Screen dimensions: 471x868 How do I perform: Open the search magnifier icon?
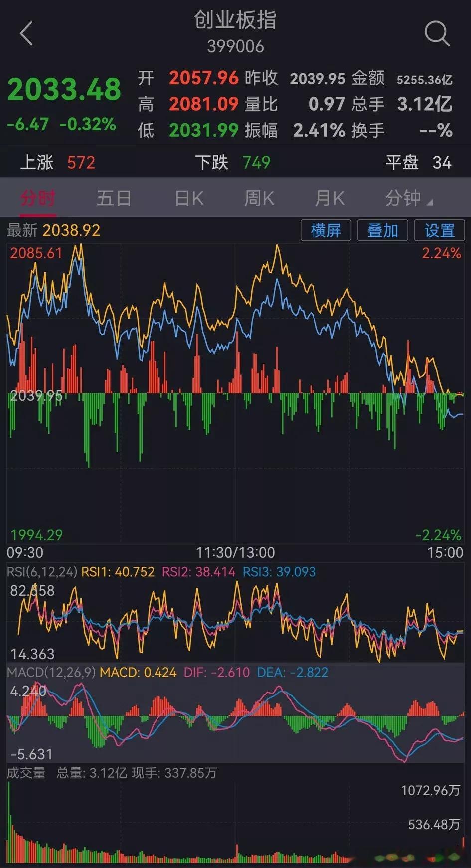click(437, 34)
